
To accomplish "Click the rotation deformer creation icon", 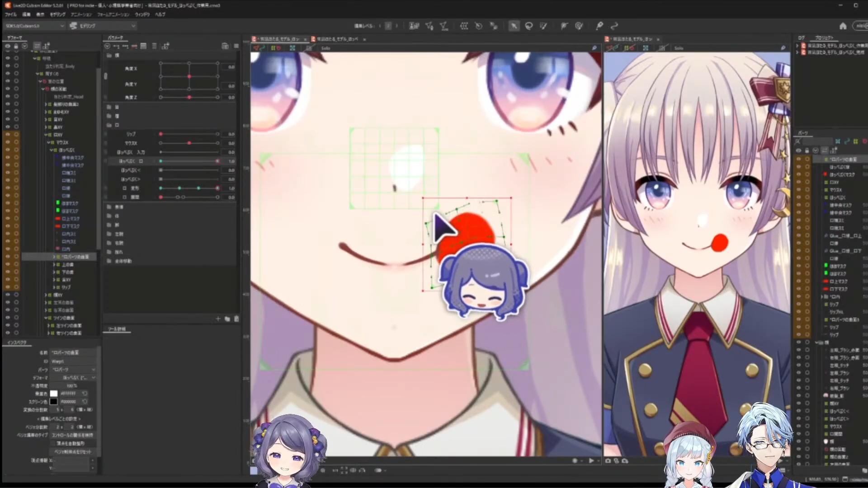I will (x=478, y=26).
